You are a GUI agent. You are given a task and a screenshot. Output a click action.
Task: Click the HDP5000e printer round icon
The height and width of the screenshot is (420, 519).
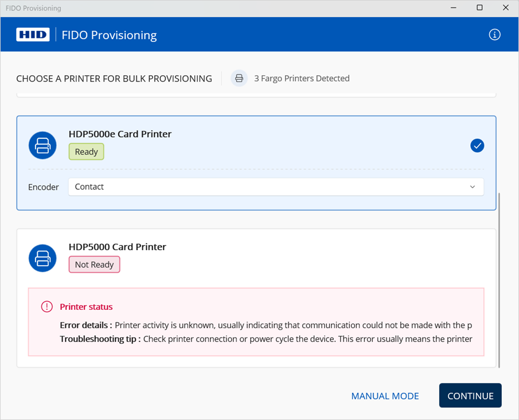(43, 145)
